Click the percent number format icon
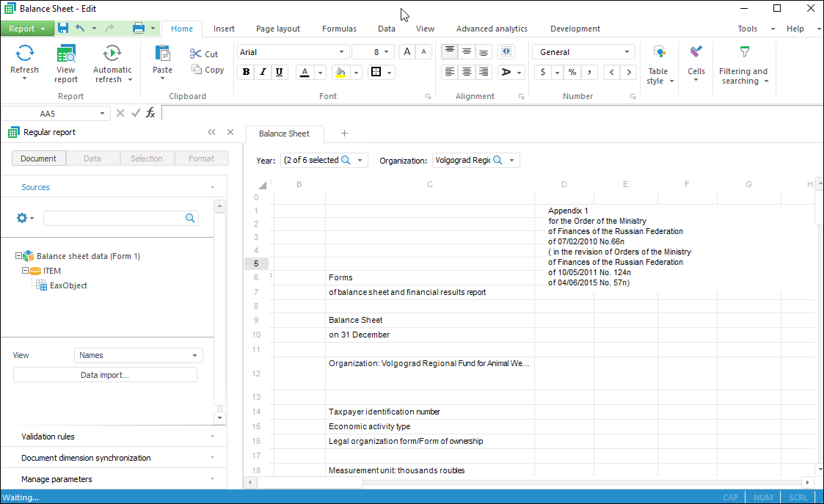This screenshot has height=504, width=824. point(571,72)
